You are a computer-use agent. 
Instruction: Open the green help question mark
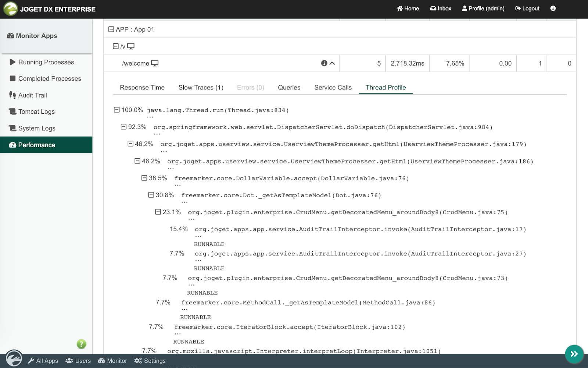pyautogui.click(x=81, y=344)
